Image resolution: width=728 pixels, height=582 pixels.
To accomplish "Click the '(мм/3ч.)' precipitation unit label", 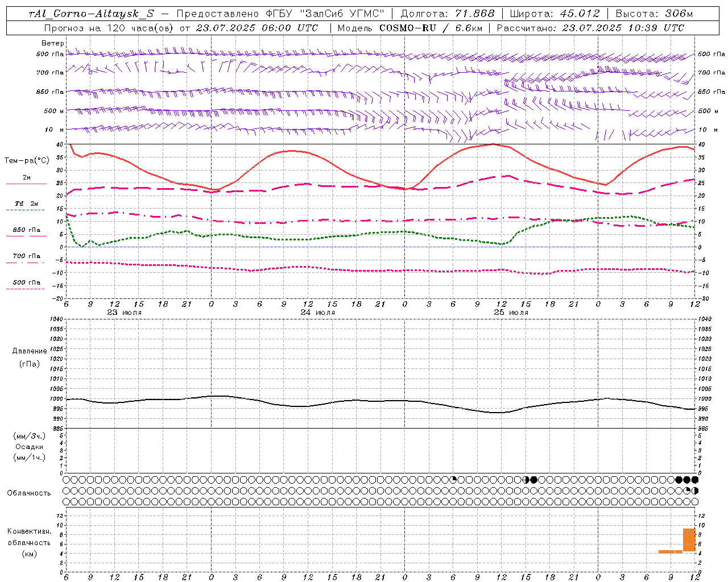I will [29, 436].
